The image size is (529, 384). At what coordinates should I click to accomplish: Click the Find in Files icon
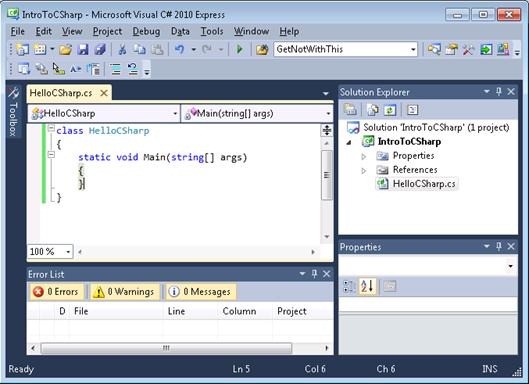(262, 50)
